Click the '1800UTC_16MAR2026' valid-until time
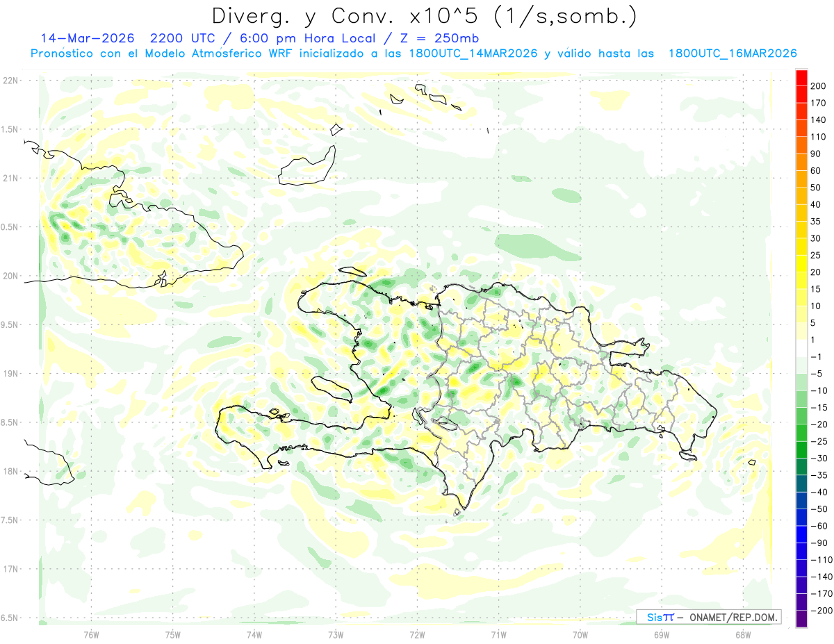 tap(732, 53)
